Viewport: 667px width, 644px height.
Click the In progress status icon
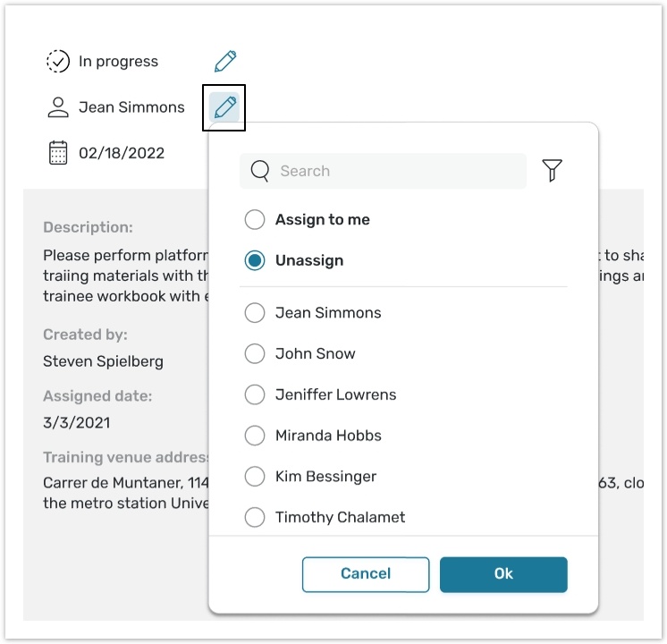click(x=58, y=62)
